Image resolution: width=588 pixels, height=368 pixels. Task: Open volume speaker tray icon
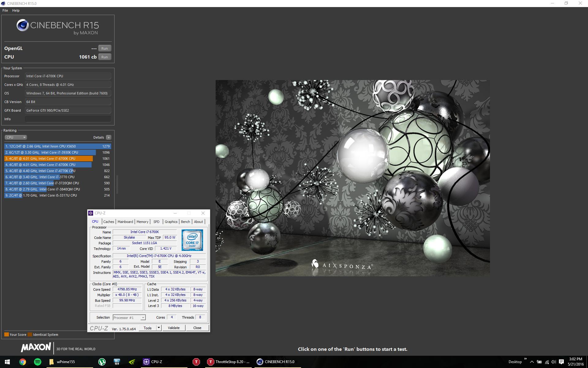click(554, 362)
